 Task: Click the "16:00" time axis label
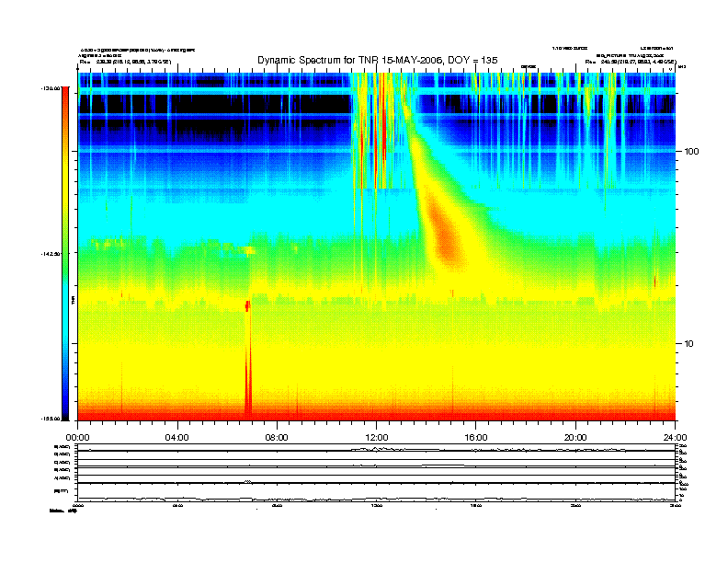coord(476,438)
